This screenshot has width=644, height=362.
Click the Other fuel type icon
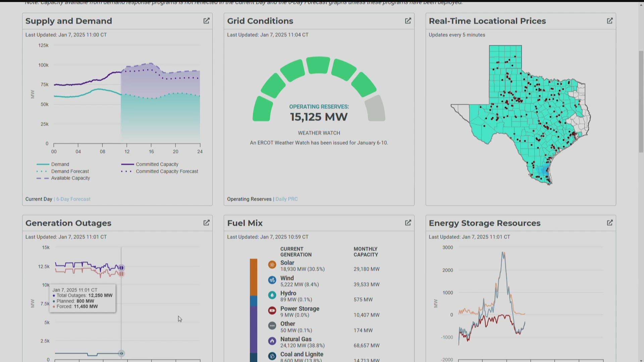coord(272,325)
